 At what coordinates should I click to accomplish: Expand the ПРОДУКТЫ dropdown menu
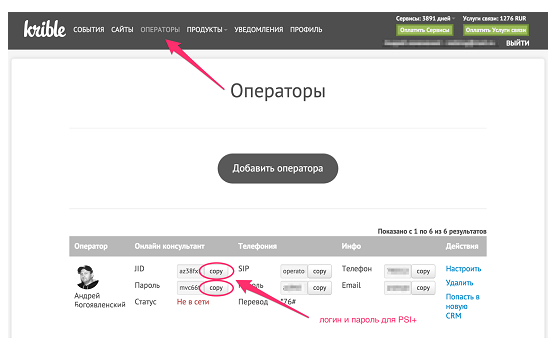[x=207, y=30]
